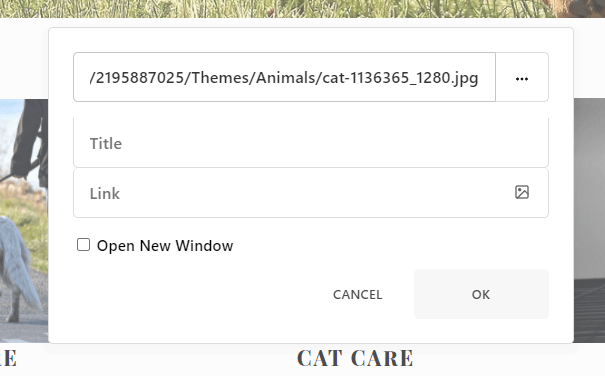Click the grass banner image at the top
The image size is (605, 376).
point(270,8)
